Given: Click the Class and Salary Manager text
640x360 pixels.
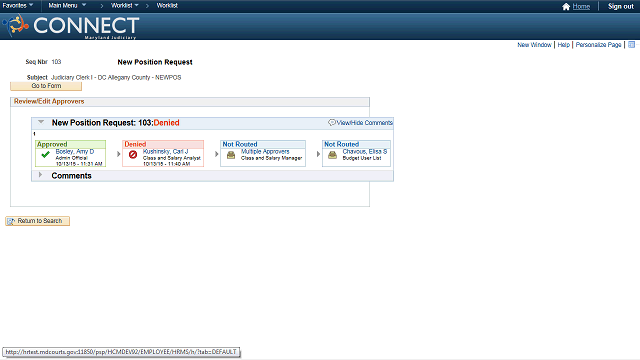Looking at the screenshot, I should tap(271, 158).
